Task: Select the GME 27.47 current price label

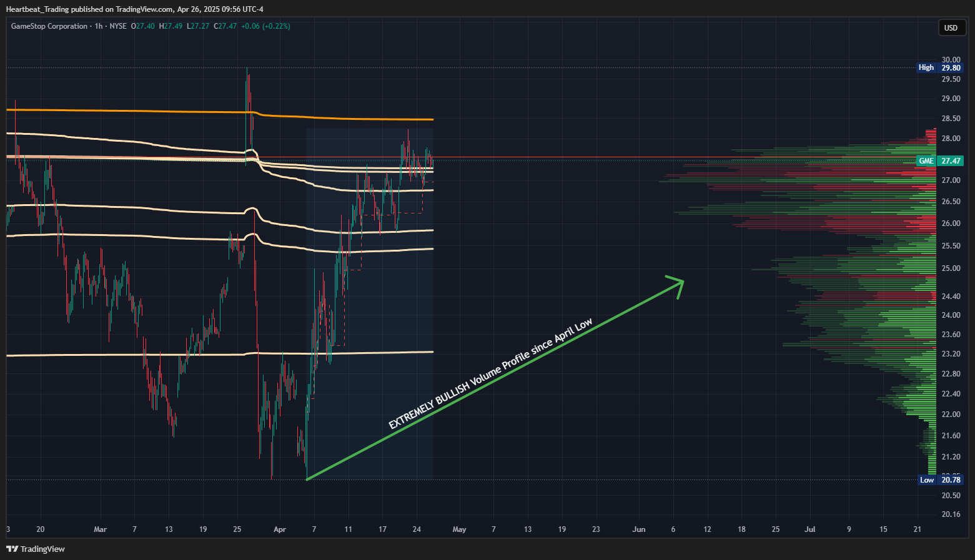Action: (x=940, y=161)
